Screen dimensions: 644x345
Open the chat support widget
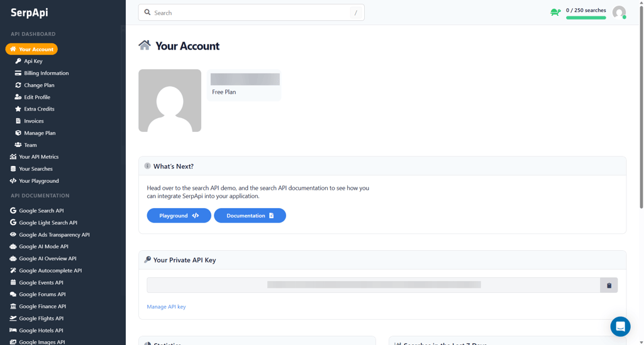pyautogui.click(x=620, y=327)
